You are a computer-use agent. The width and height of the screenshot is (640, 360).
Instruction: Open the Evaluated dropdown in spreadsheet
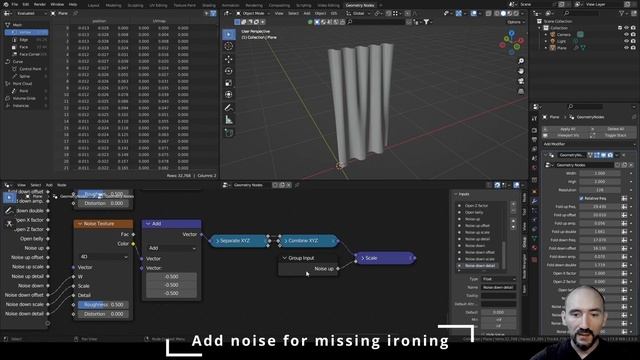coord(31,13)
